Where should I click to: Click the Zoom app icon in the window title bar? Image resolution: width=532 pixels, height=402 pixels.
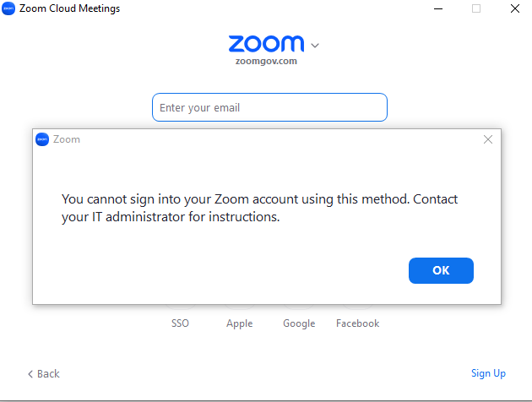point(8,8)
